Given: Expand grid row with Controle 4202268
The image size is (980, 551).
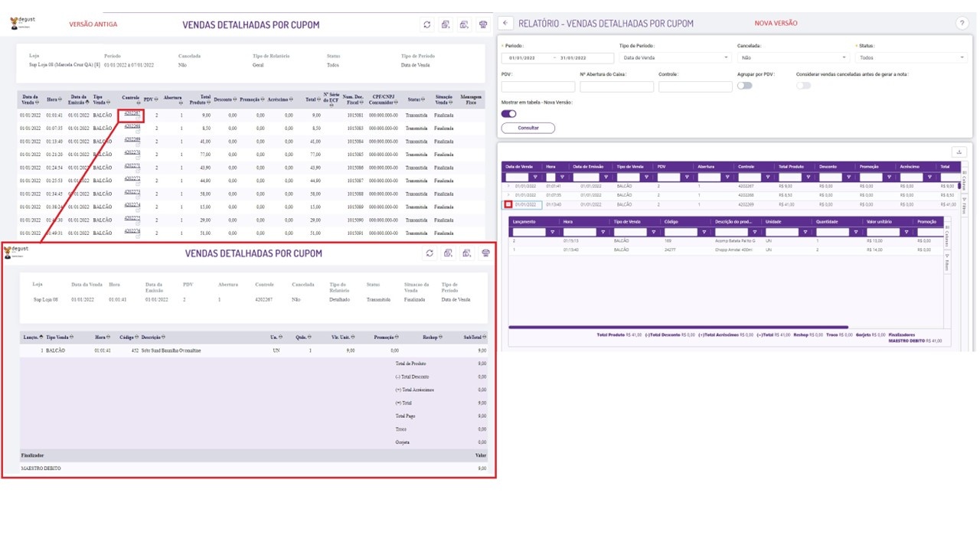Looking at the screenshot, I should 508,195.
